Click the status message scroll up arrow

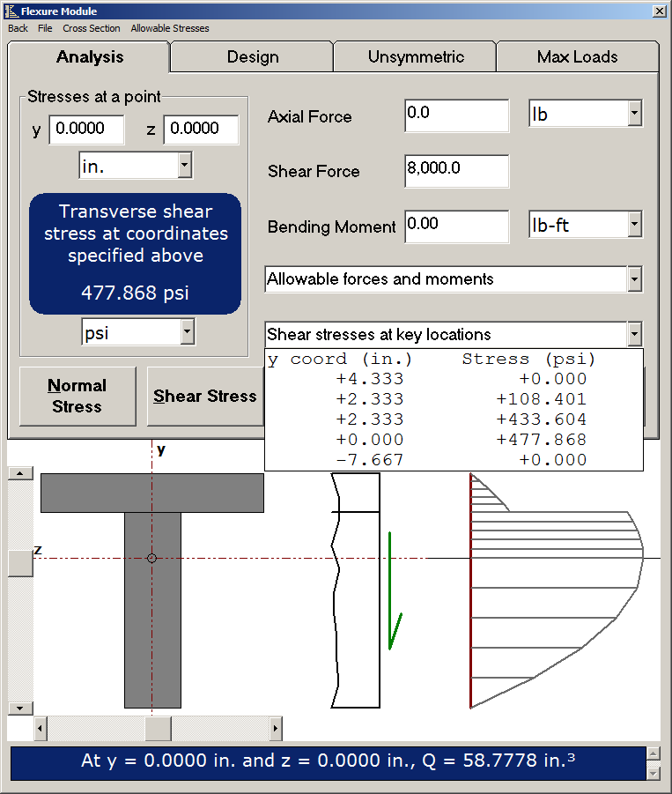pos(653,753)
